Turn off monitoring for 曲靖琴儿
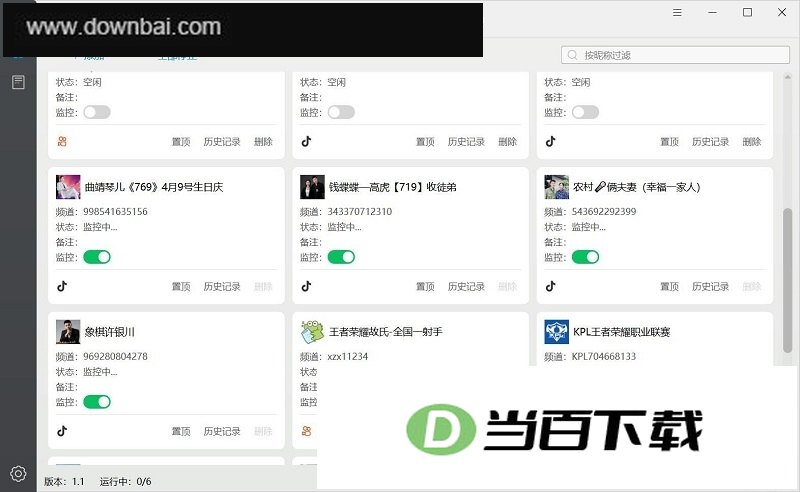 click(x=97, y=257)
